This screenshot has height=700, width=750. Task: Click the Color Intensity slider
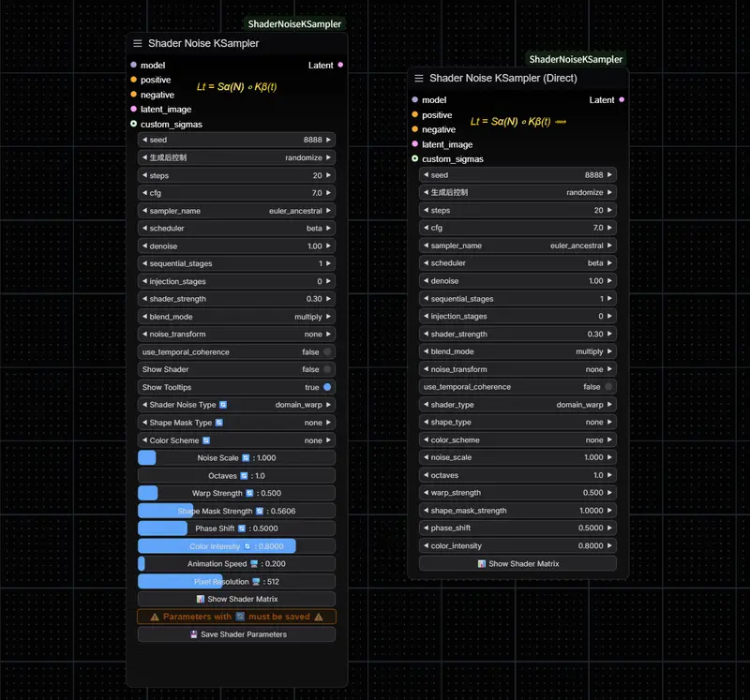[x=236, y=546]
